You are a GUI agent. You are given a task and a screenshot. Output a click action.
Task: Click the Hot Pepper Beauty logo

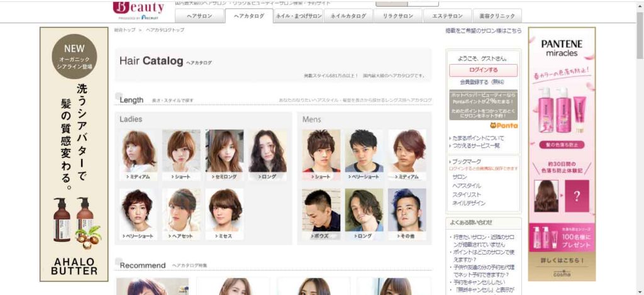[138, 8]
